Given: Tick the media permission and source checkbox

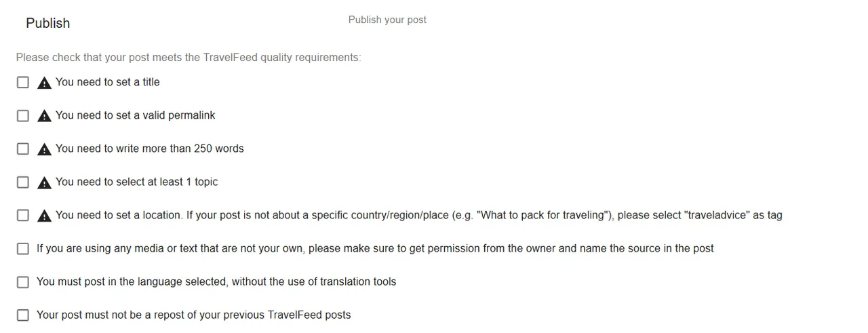Looking at the screenshot, I should [23, 248].
